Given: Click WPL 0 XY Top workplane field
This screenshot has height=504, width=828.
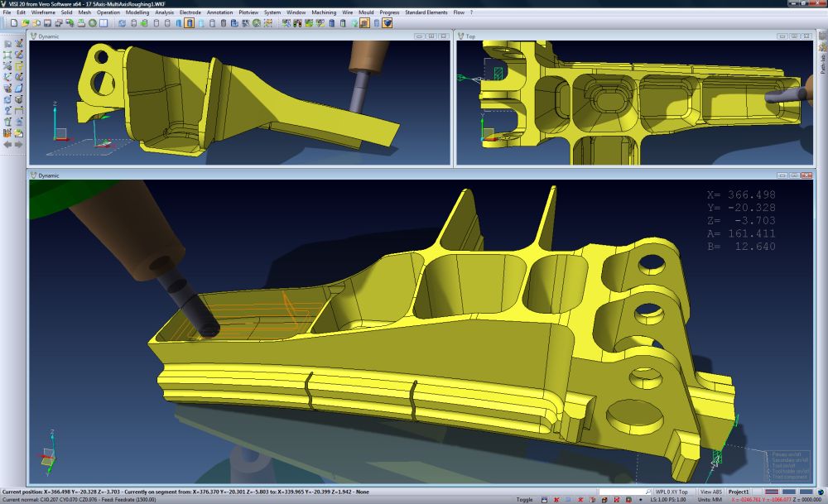Looking at the screenshot, I should pyautogui.click(x=675, y=492).
